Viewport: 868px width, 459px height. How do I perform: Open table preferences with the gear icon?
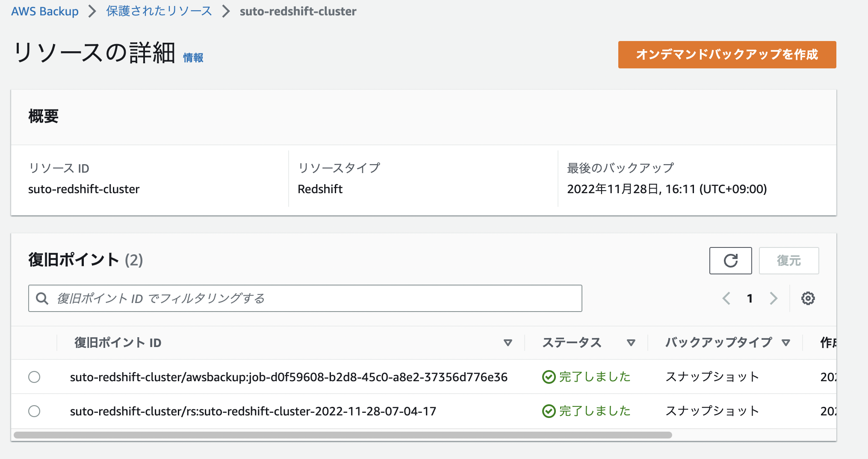(x=807, y=298)
